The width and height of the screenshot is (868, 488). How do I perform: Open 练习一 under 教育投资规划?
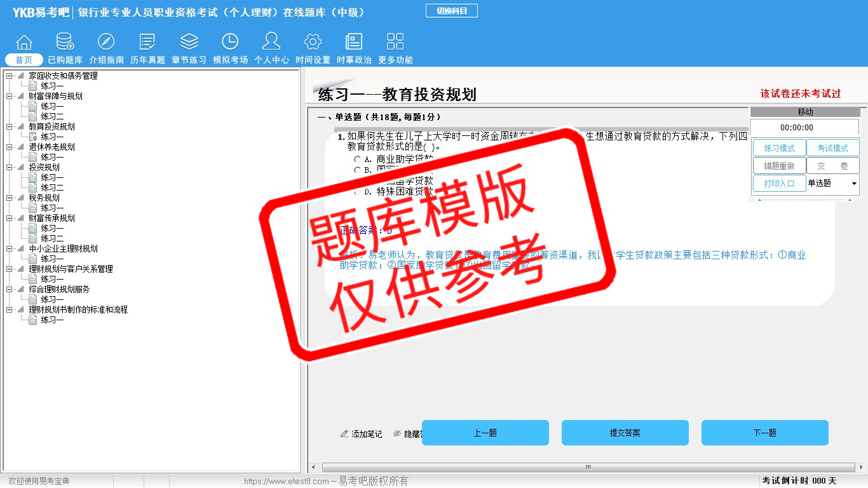tap(53, 137)
